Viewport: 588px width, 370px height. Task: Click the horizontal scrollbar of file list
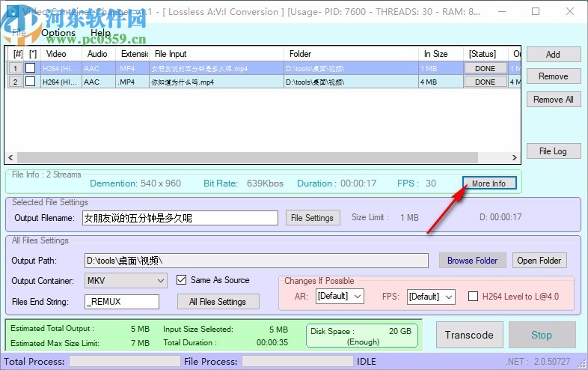[x=248, y=157]
